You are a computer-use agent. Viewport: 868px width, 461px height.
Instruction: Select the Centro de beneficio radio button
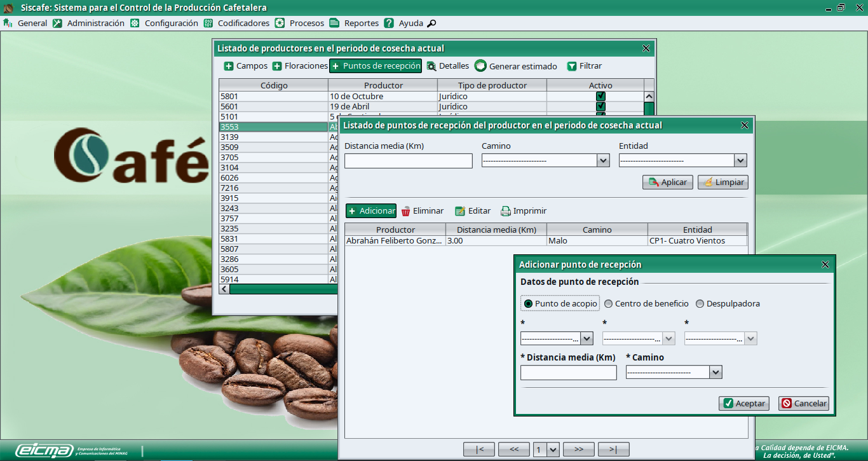pyautogui.click(x=608, y=304)
